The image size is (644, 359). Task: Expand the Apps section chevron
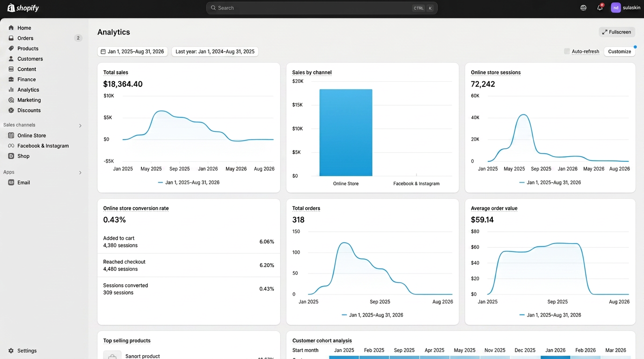pos(80,173)
